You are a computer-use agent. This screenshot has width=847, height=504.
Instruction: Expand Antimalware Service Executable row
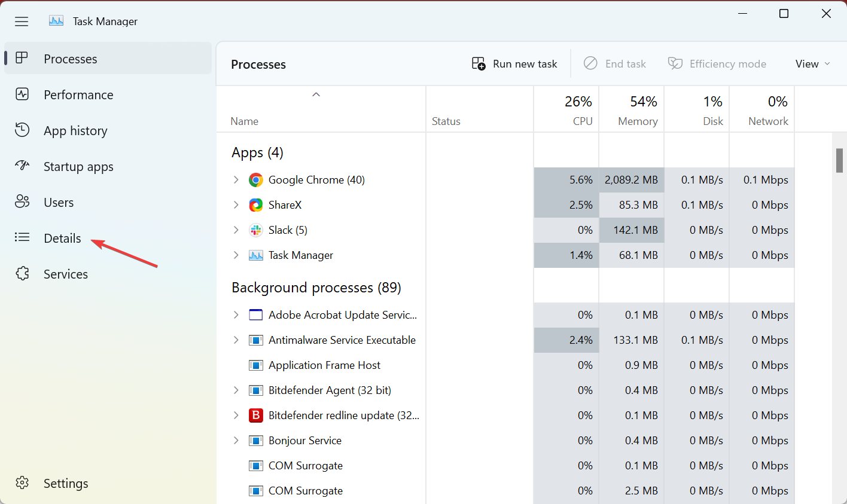(236, 340)
